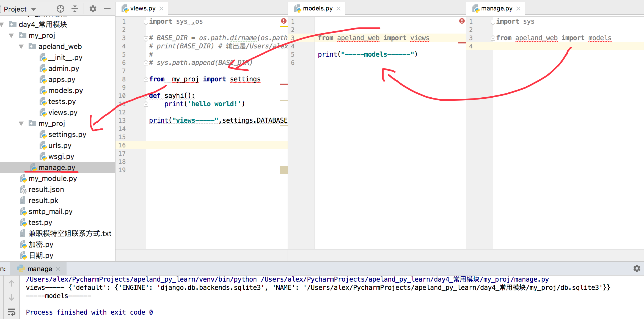Hide the Project panel with minus icon
The width and height of the screenshot is (644, 319).
pos(107,9)
